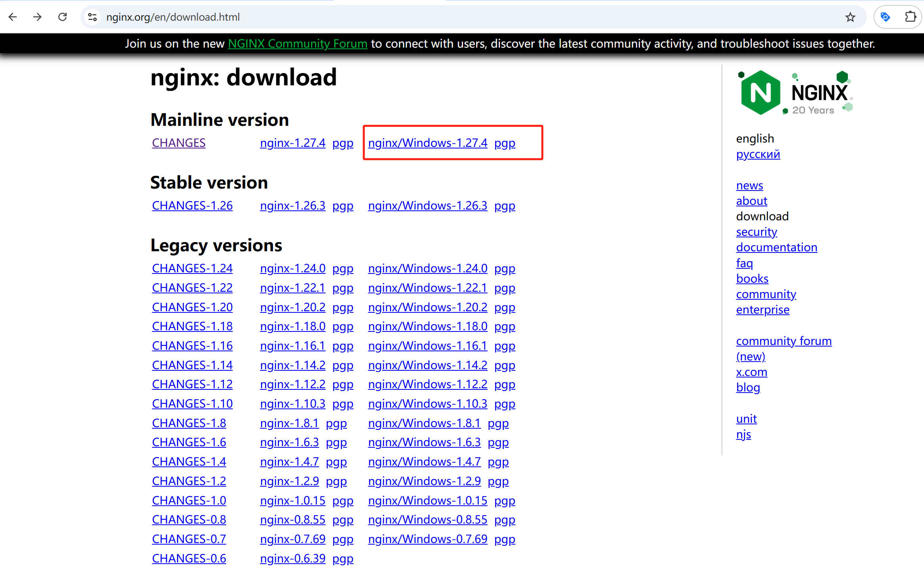Click the browser back arrow
This screenshot has height=572, width=924.
(x=13, y=17)
